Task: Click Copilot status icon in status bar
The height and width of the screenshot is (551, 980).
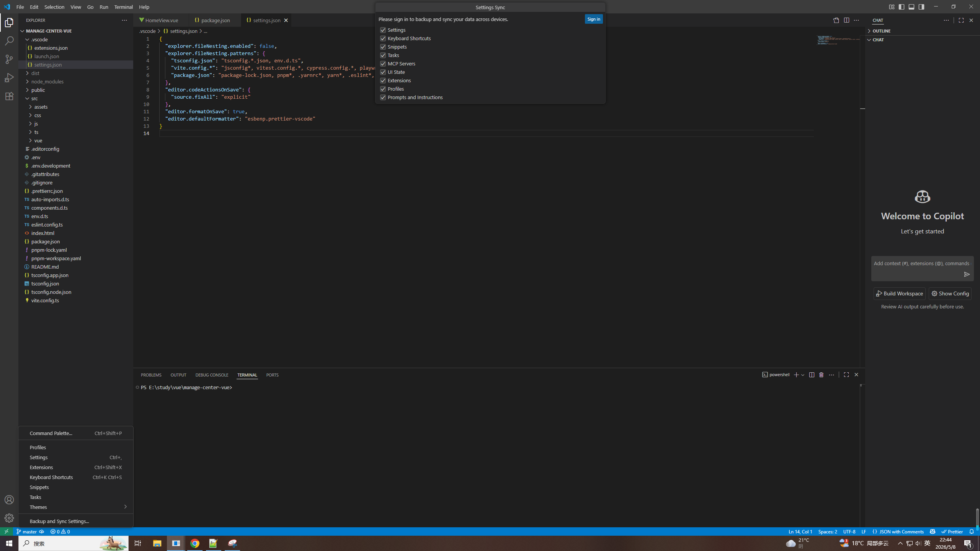Action: [933, 531]
